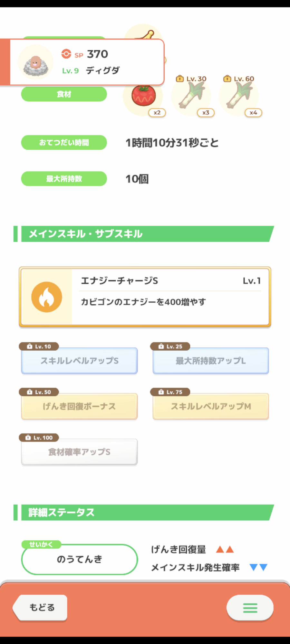This screenshot has height=644, width=290.
Task: Tap the Lv. 30 locked leek ingredient
Action: [191, 96]
